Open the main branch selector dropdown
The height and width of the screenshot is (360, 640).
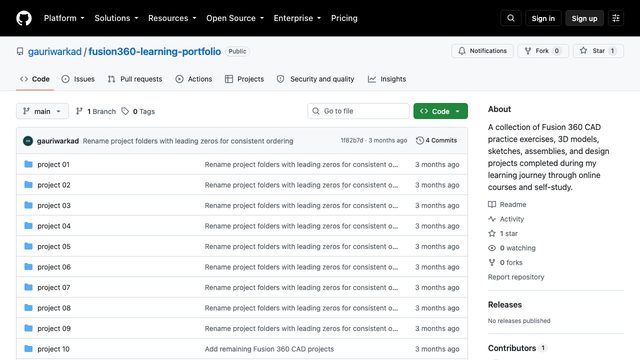click(42, 111)
